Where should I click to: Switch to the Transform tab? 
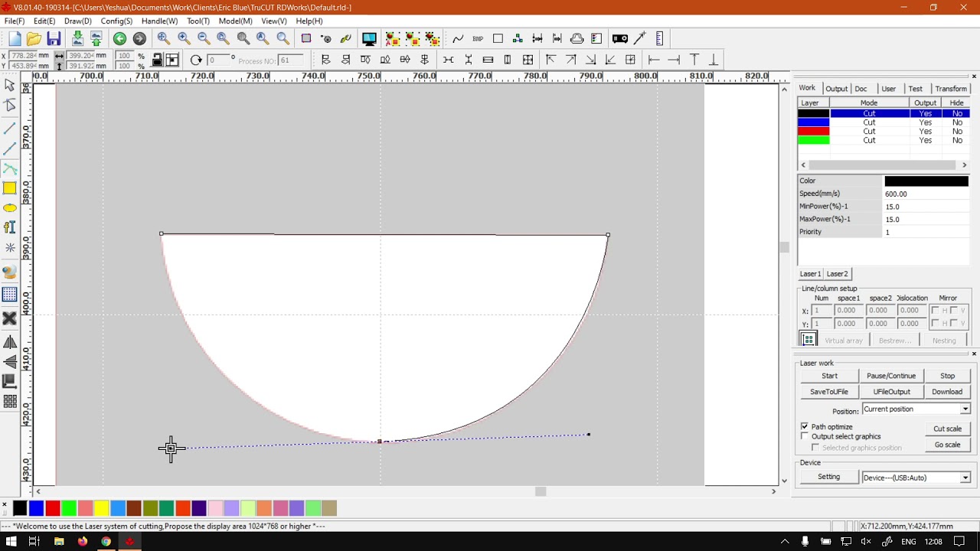pyautogui.click(x=950, y=89)
